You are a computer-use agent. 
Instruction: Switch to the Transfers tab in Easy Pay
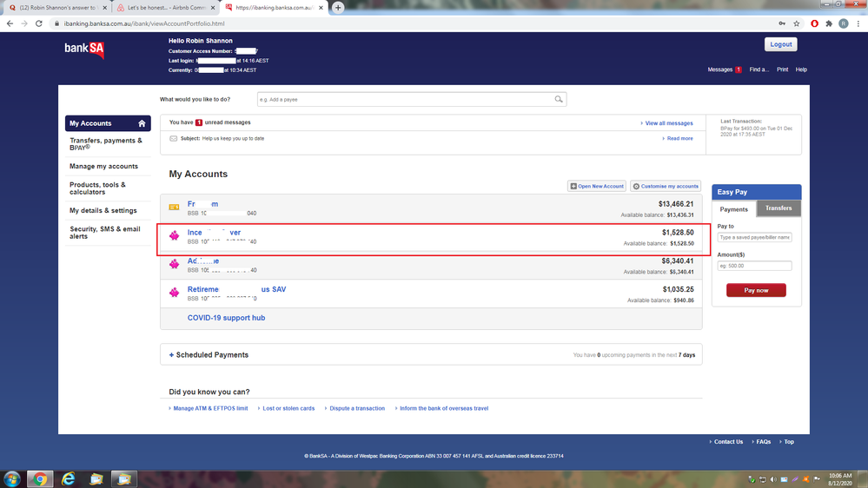coord(779,208)
